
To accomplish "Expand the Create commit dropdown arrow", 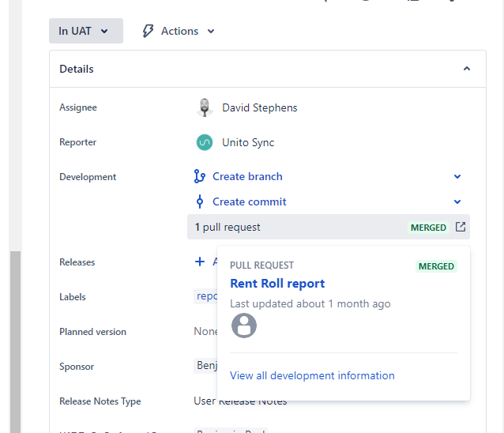I will tap(457, 201).
